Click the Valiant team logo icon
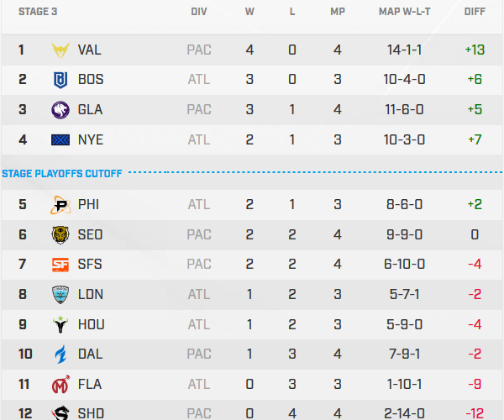 pos(60,50)
